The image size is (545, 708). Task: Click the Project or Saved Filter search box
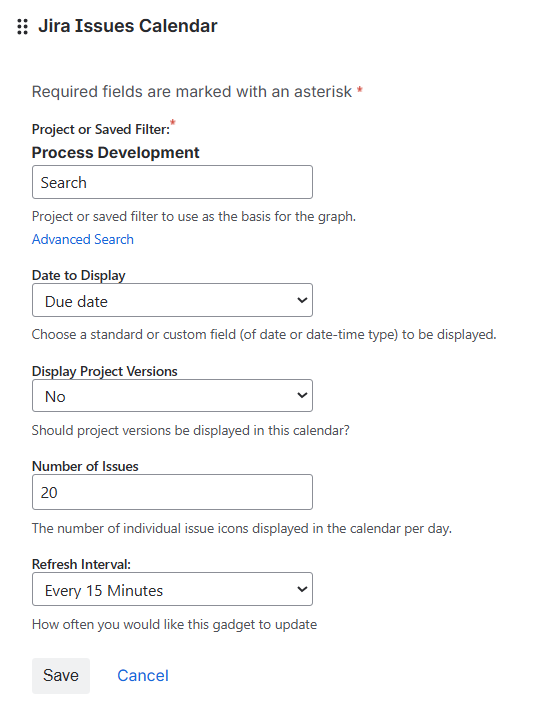coord(172,182)
